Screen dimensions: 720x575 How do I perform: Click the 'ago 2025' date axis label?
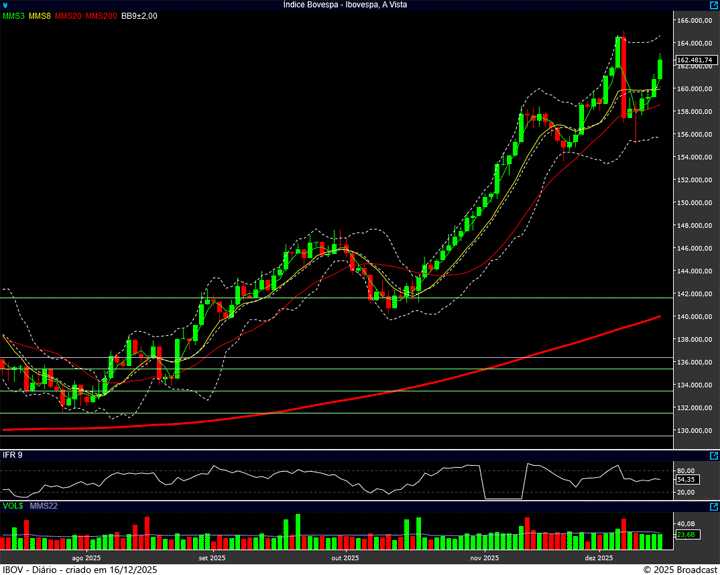[x=86, y=558]
